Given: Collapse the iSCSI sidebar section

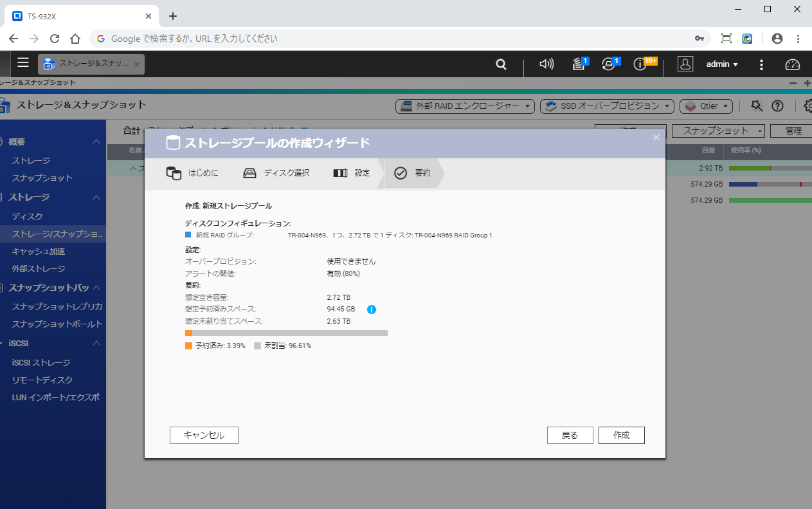Looking at the screenshot, I should tap(96, 343).
